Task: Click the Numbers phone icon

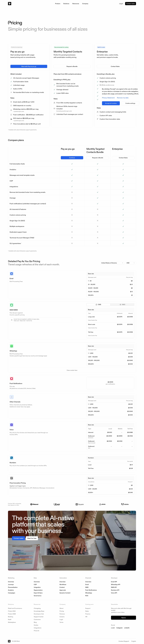Action: (x=11, y=458)
